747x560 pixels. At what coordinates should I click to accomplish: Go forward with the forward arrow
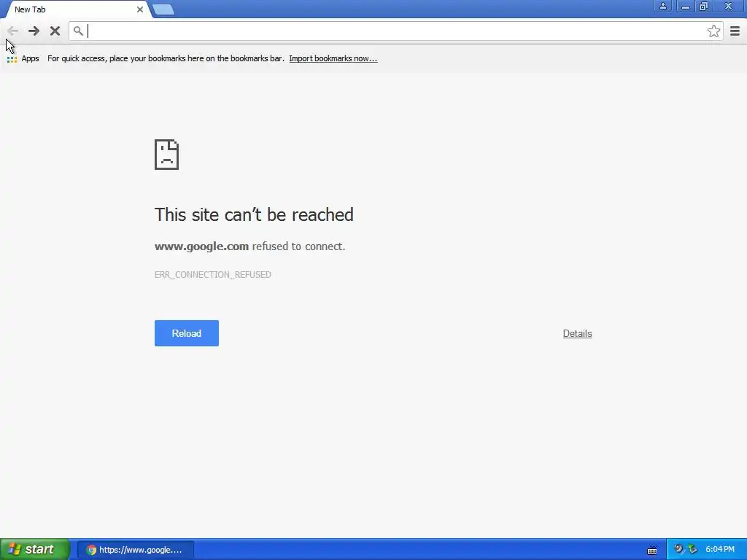click(x=34, y=31)
